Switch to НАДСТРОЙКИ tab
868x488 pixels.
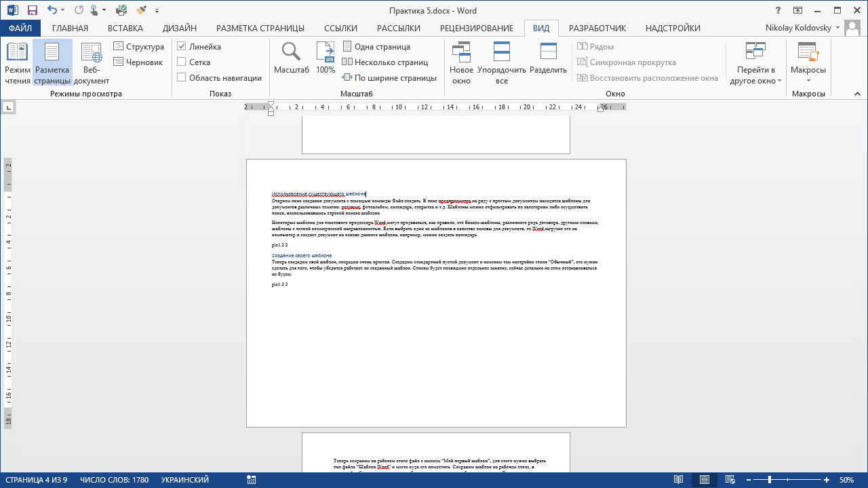[673, 29]
